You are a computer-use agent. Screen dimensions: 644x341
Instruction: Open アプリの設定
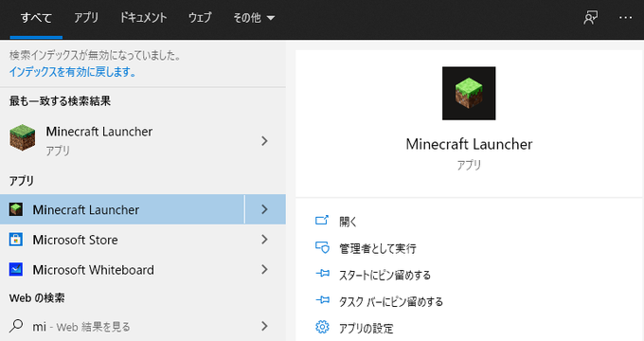[366, 329]
